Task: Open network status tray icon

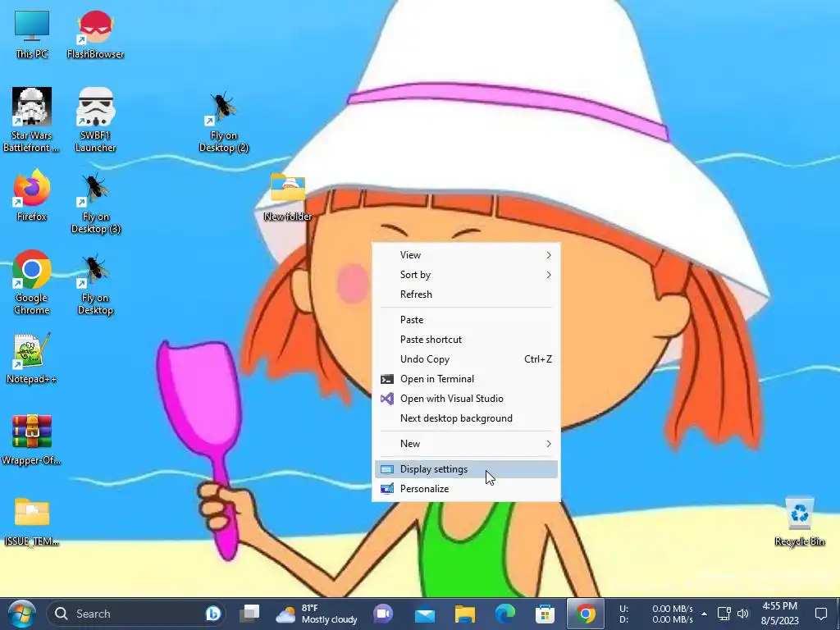Action: pyautogui.click(x=724, y=614)
